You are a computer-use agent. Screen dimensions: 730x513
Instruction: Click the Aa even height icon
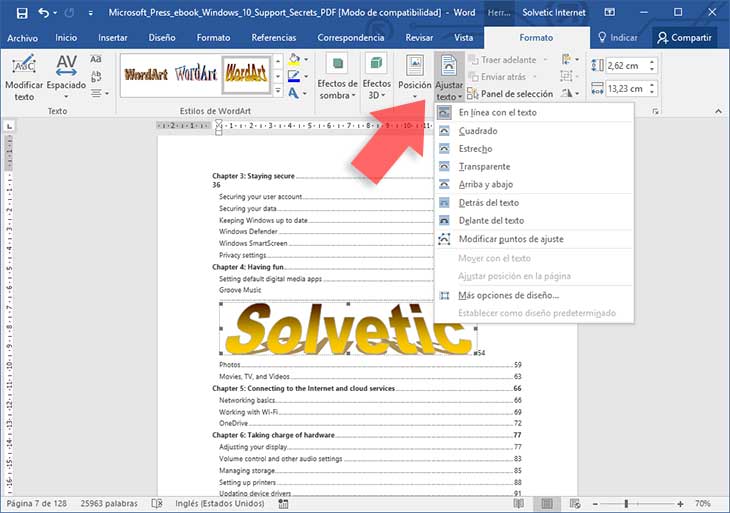96,60
